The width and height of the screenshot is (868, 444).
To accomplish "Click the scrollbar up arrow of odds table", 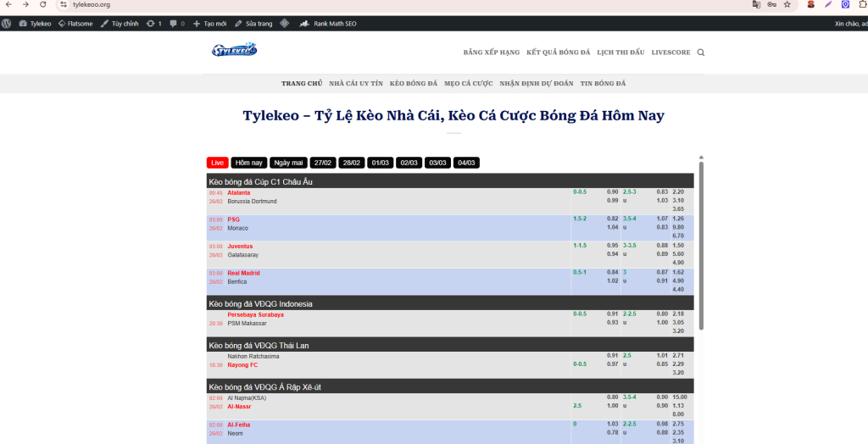I will 701,158.
